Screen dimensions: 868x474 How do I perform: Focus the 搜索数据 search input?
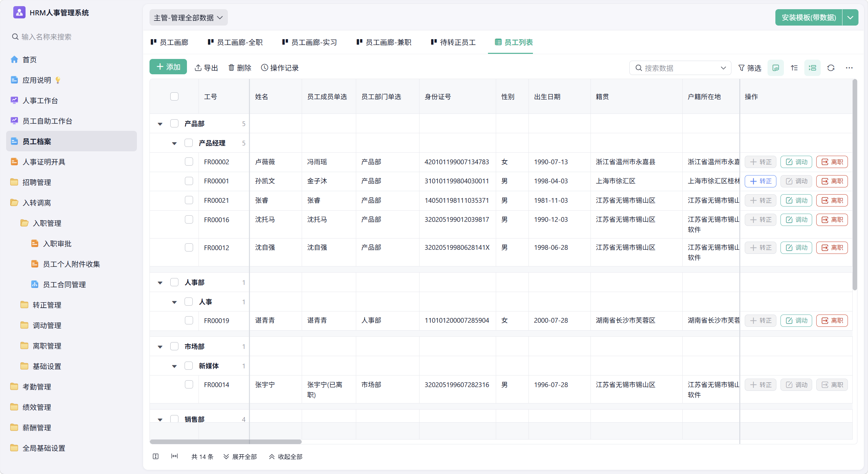tap(680, 68)
